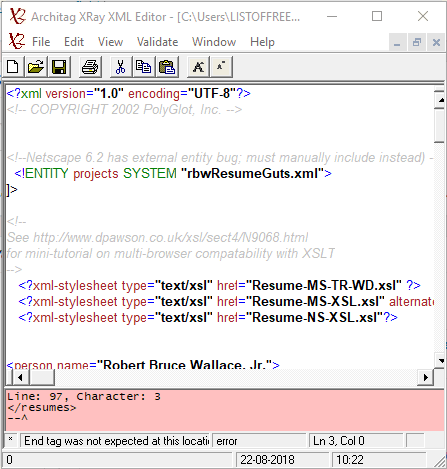Image resolution: width=447 pixels, height=469 pixels.
Task: Minimize the Architag XRay main window
Action: coord(332,16)
